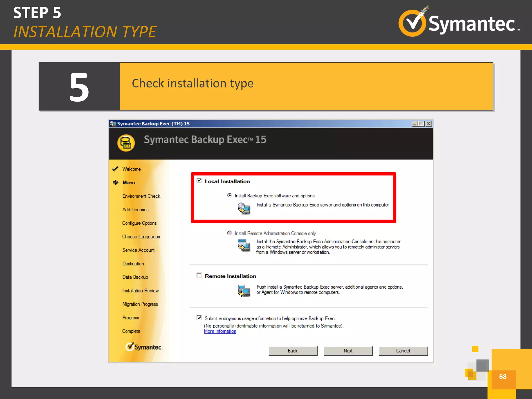This screenshot has height=399, width=532.
Task: Enable the Remote Installation checkbox
Action: pyautogui.click(x=199, y=275)
